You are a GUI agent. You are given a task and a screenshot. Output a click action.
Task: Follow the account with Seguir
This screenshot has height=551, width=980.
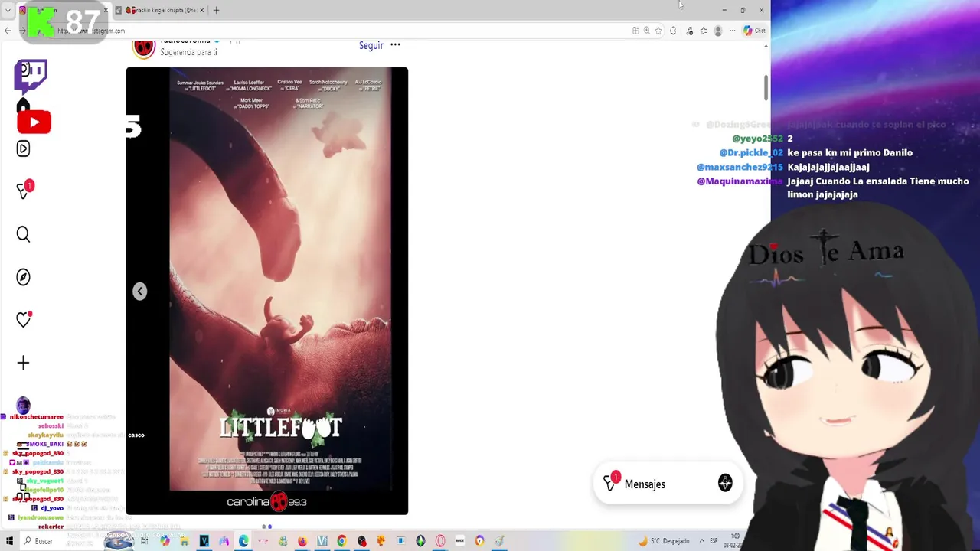371,45
